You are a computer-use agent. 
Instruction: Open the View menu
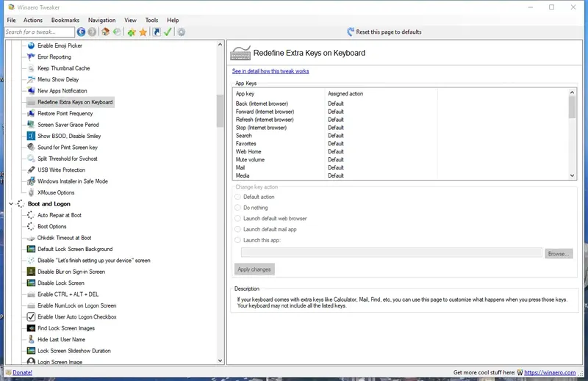(130, 21)
